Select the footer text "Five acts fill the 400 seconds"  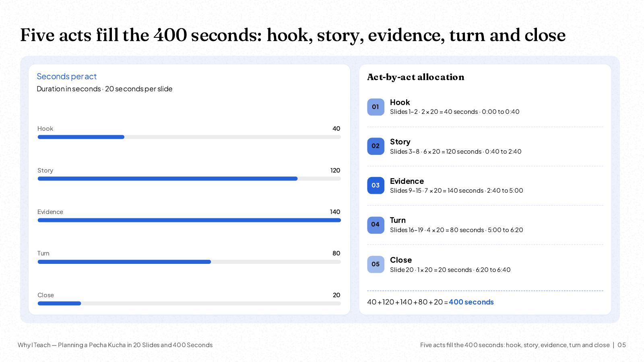click(515, 345)
